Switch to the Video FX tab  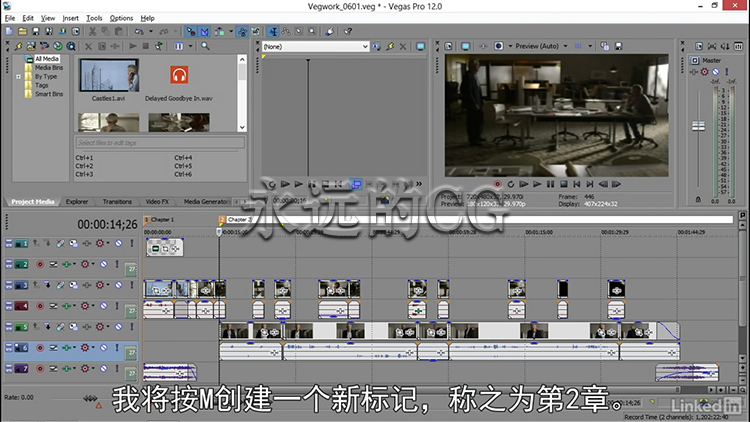pos(157,202)
